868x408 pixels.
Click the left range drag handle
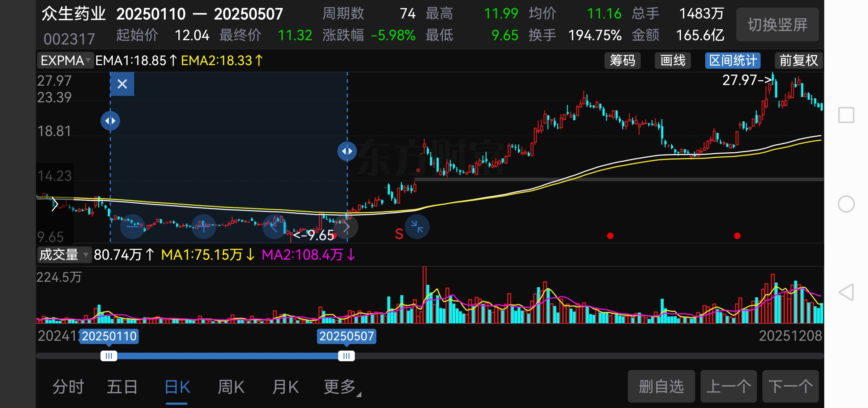pyautogui.click(x=110, y=121)
